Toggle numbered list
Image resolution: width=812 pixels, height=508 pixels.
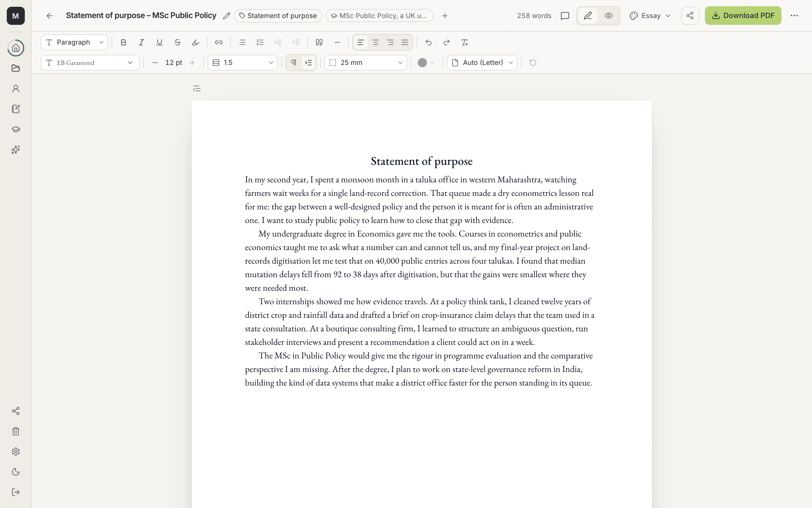[x=260, y=42]
